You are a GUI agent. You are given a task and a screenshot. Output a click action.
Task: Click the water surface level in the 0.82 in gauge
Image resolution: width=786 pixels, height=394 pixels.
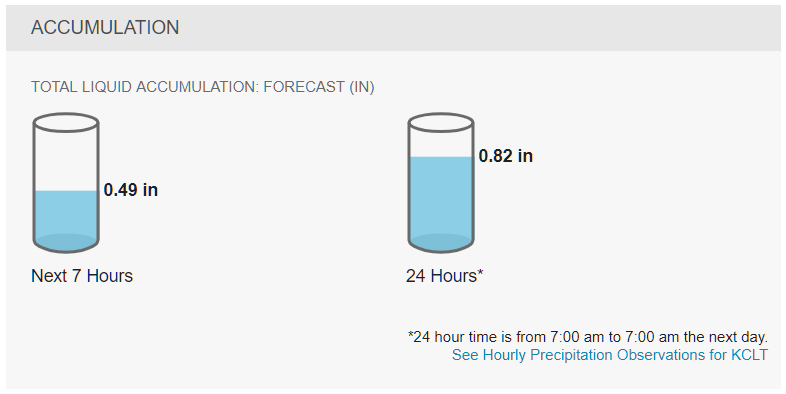click(x=441, y=157)
